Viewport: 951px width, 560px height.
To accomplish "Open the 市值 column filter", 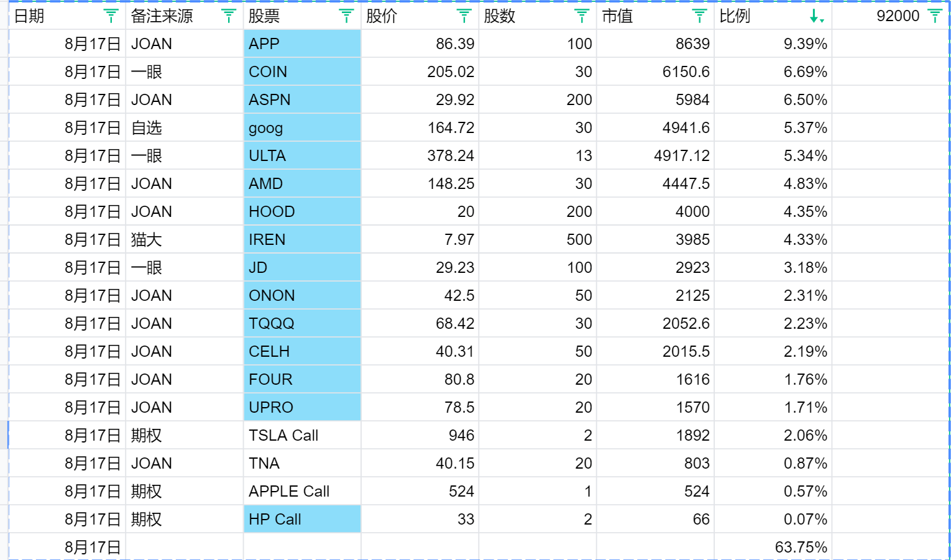I will pos(699,16).
